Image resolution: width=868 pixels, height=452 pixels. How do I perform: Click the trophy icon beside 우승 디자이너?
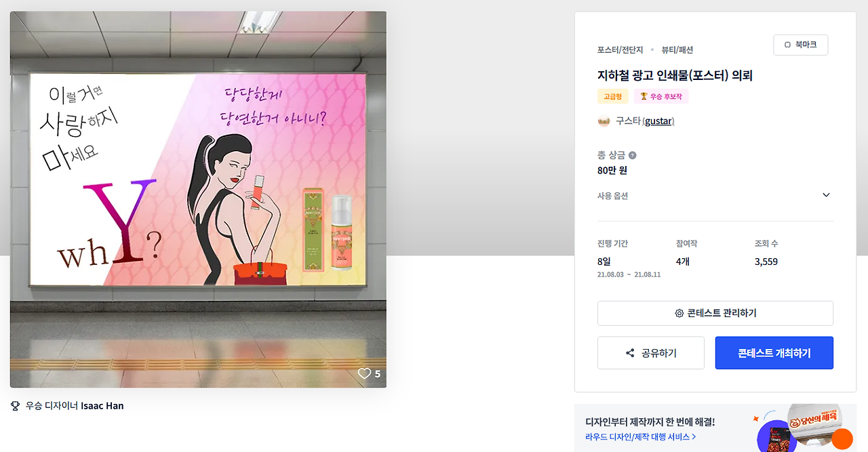coord(15,406)
